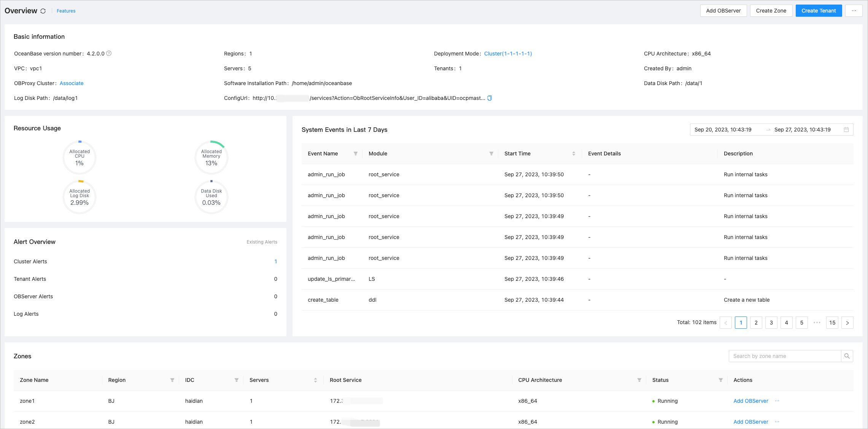The image size is (868, 429).
Task: Go to events page 2
Action: coord(756,323)
